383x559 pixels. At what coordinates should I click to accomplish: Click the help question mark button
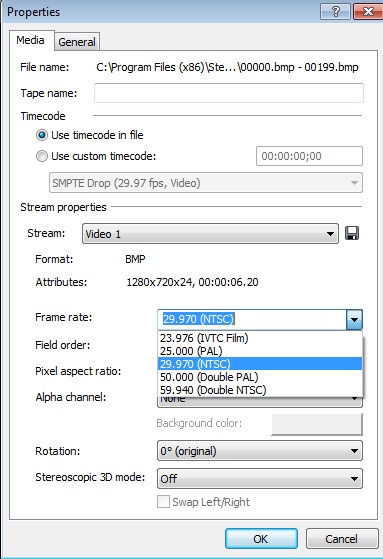click(x=336, y=12)
